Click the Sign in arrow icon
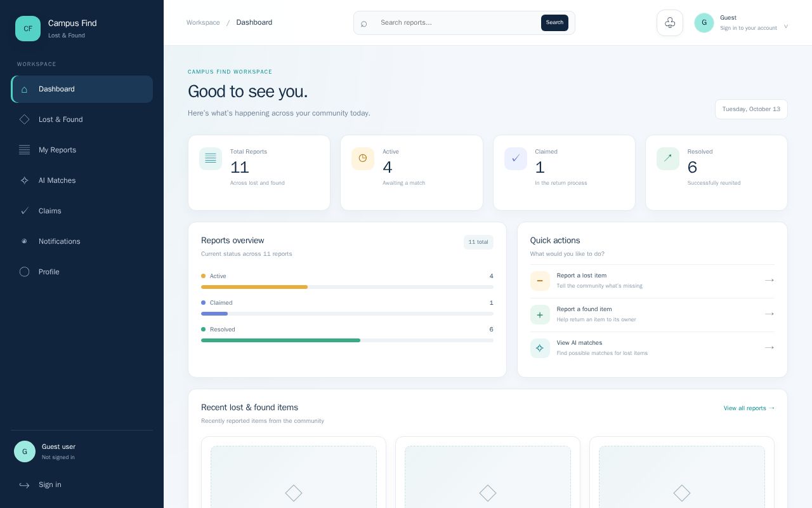The image size is (812, 508). coord(24,485)
